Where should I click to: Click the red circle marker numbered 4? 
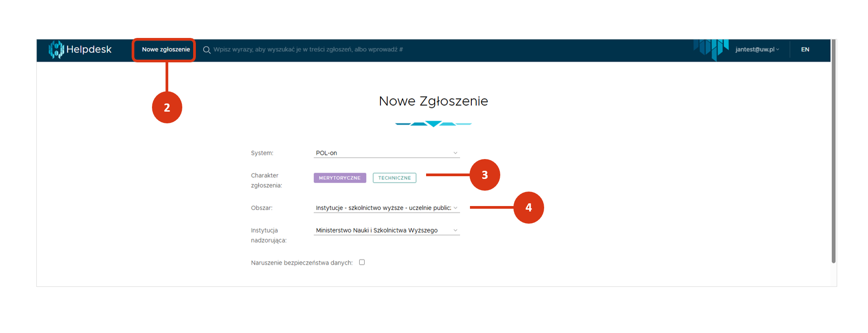tap(528, 207)
